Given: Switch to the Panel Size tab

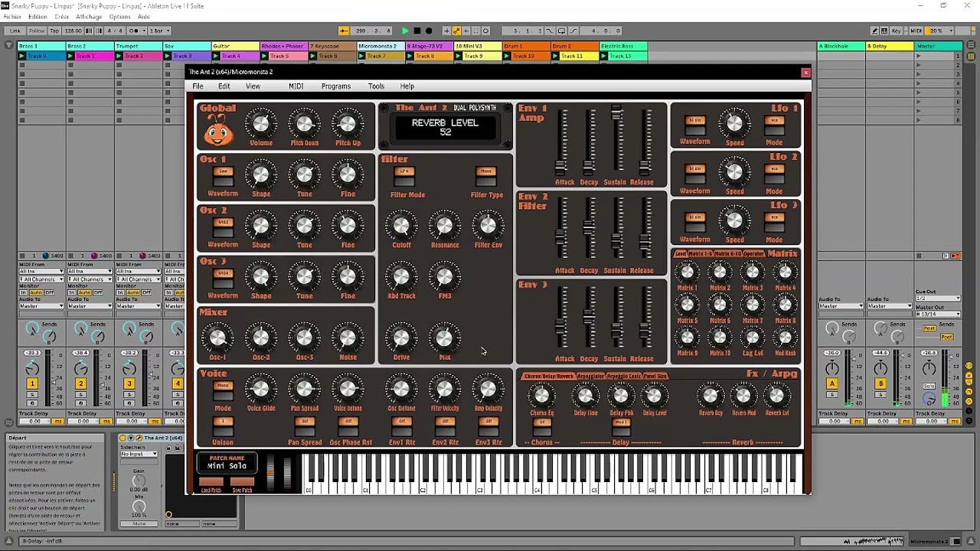Looking at the screenshot, I should click(x=655, y=376).
